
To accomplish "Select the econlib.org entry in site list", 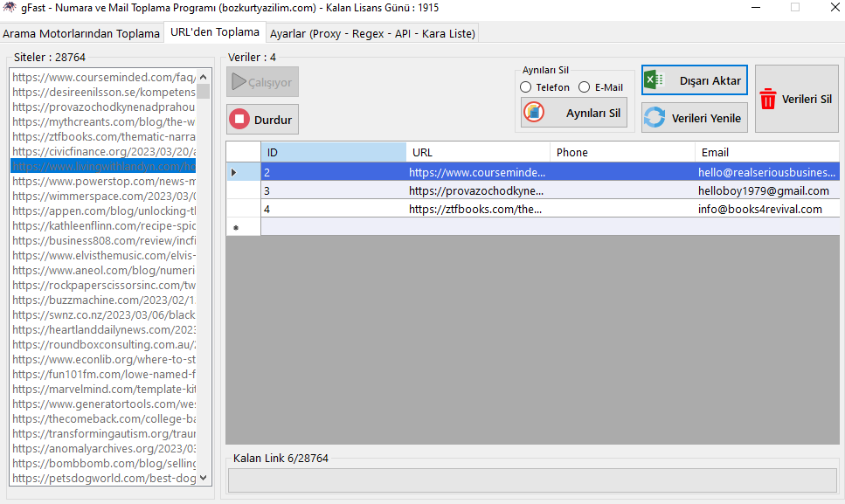I will pyautogui.click(x=103, y=360).
